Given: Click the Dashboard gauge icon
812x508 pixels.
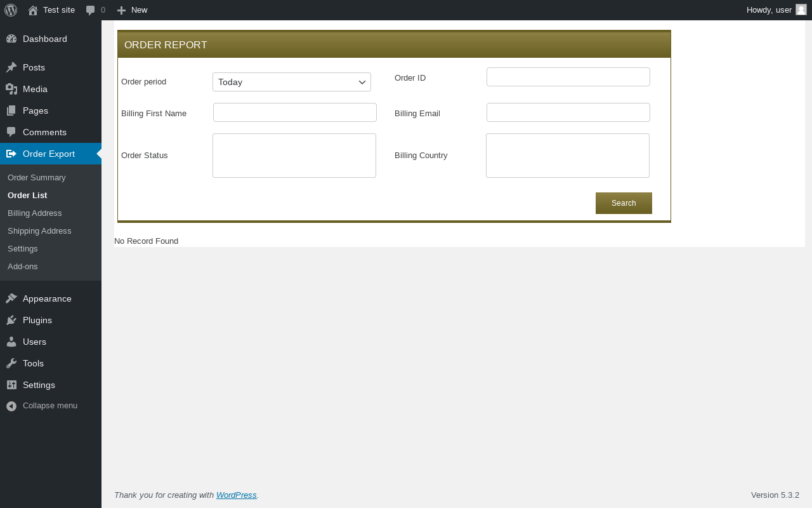Looking at the screenshot, I should (11, 39).
